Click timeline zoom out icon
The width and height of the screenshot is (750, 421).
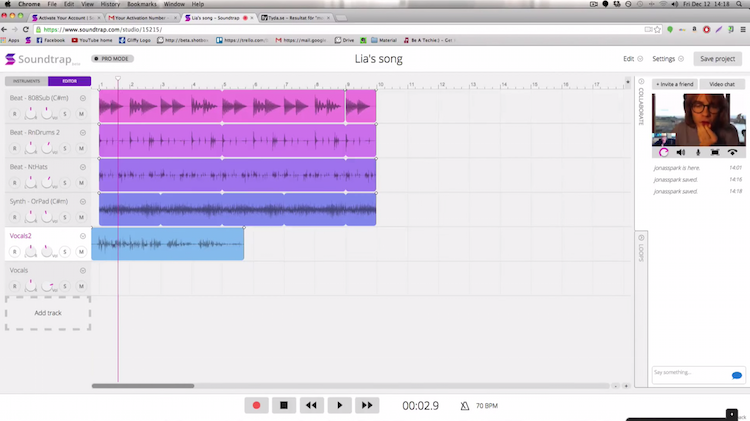[x=616, y=386]
